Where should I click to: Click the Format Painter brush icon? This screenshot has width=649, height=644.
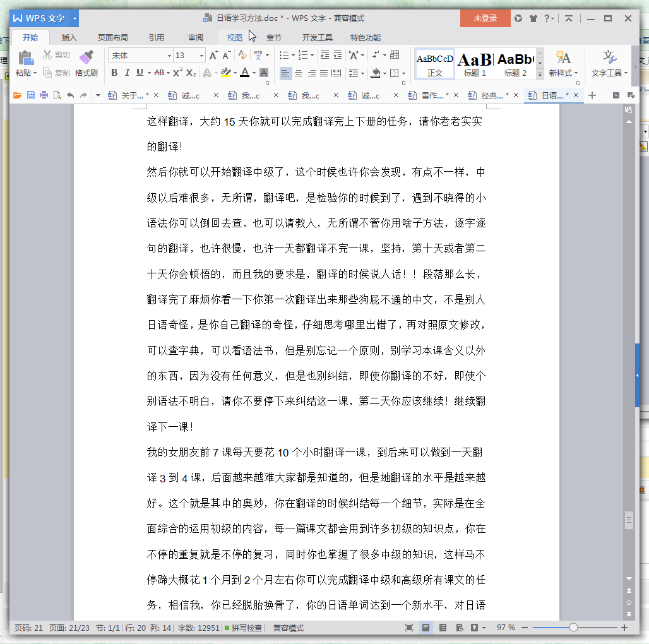tap(86, 57)
